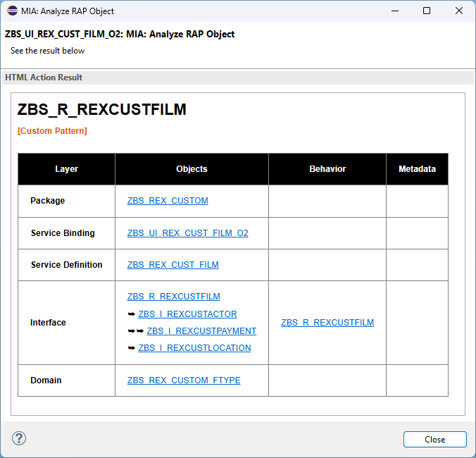Minimize the MIA dialog window
The image size is (476, 458).
tap(395, 11)
